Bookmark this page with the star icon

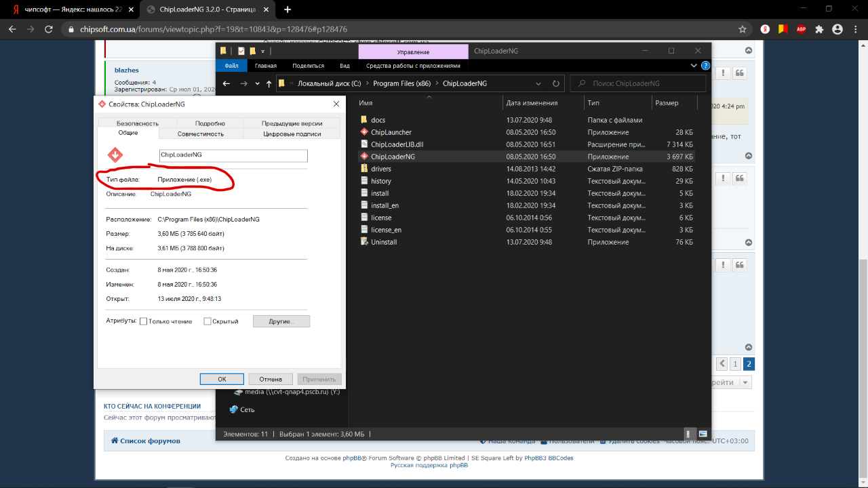coord(743,29)
